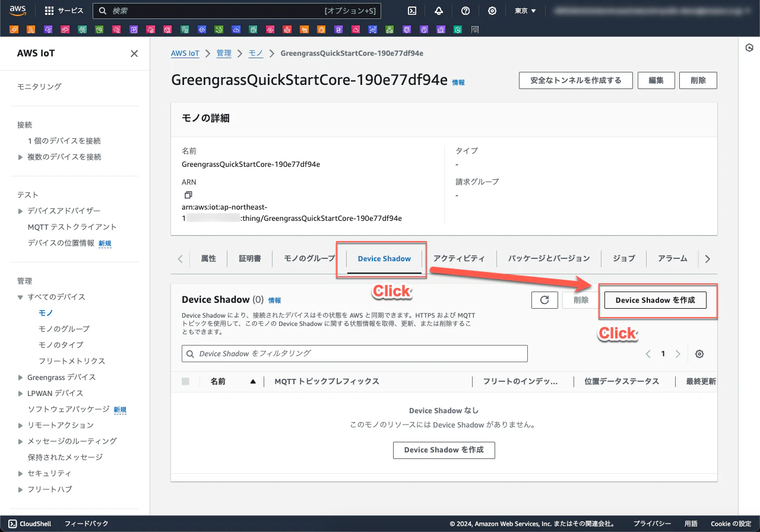760x532 pixels.
Task: Select the Device Shadow tab
Action: (384, 258)
